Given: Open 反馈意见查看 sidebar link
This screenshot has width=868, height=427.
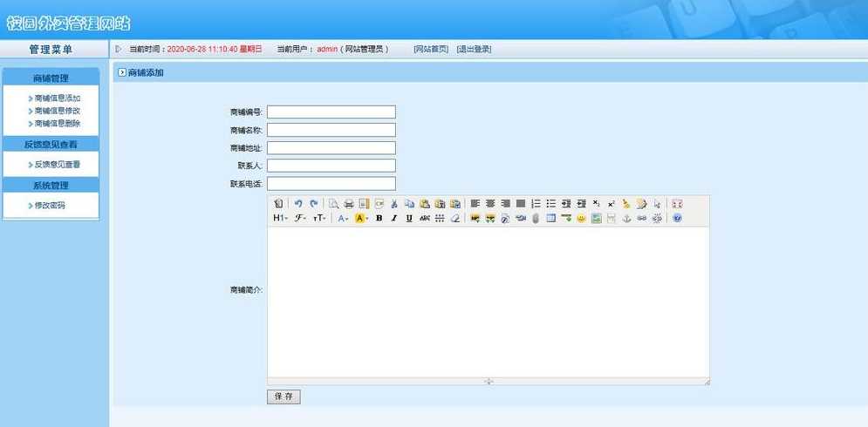Looking at the screenshot, I should click(57, 165).
